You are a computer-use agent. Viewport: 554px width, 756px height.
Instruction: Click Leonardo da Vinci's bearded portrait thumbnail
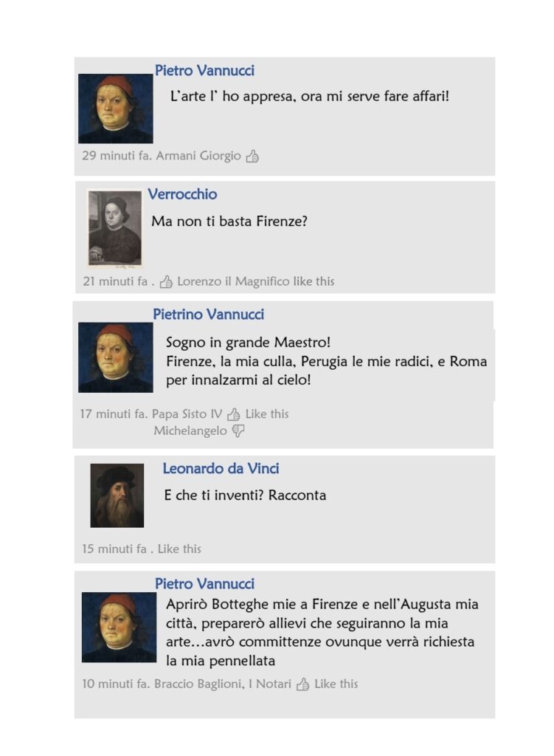117,495
